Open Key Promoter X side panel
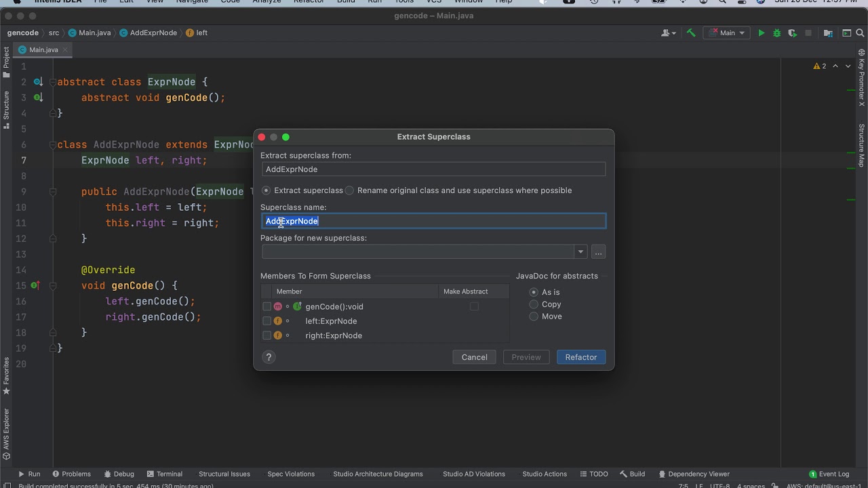The image size is (868, 488). [x=862, y=77]
